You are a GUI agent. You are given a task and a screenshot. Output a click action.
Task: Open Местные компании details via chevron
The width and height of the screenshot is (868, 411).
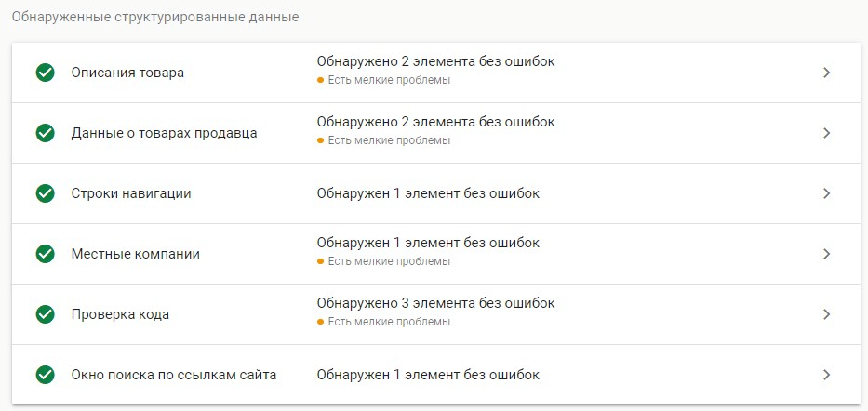pos(826,254)
